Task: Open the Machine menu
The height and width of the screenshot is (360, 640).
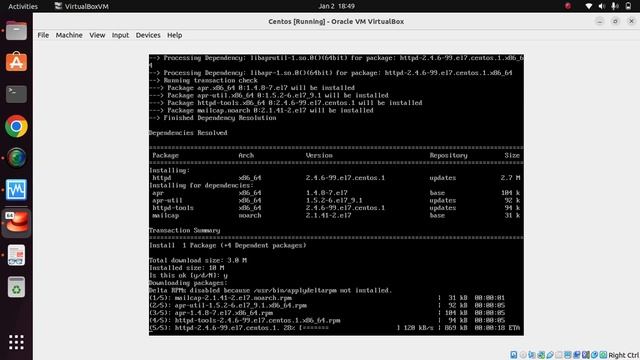Action: pos(69,35)
